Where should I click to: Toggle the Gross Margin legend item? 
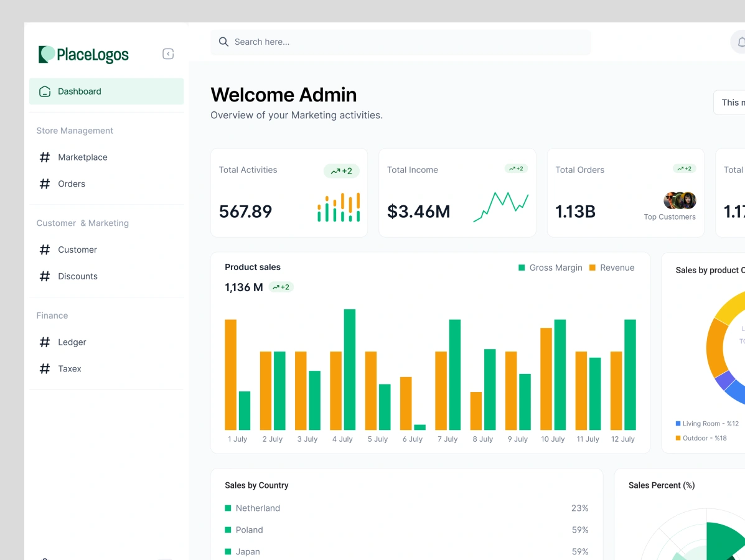[550, 268]
